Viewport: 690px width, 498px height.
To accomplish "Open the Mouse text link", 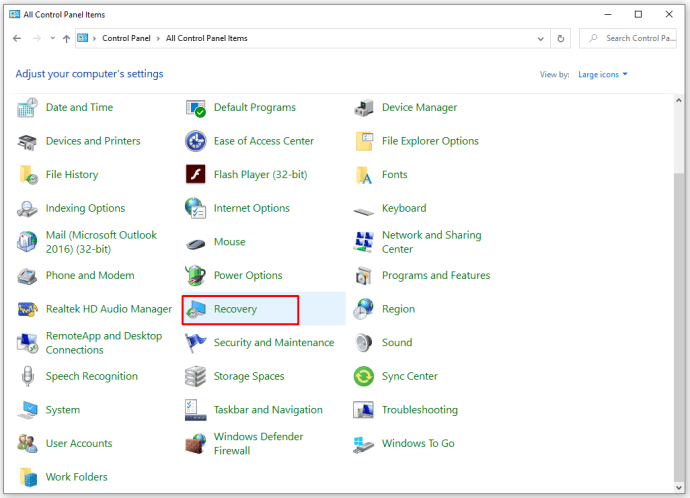I will point(230,242).
